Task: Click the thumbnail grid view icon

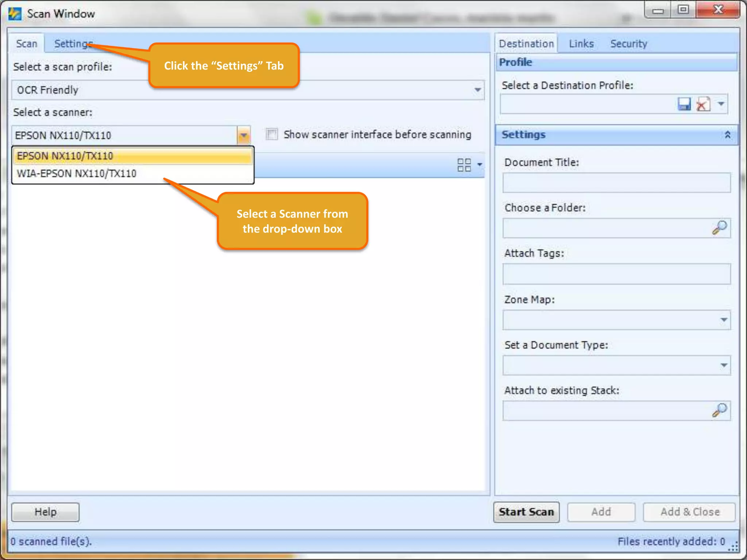Action: (464, 165)
